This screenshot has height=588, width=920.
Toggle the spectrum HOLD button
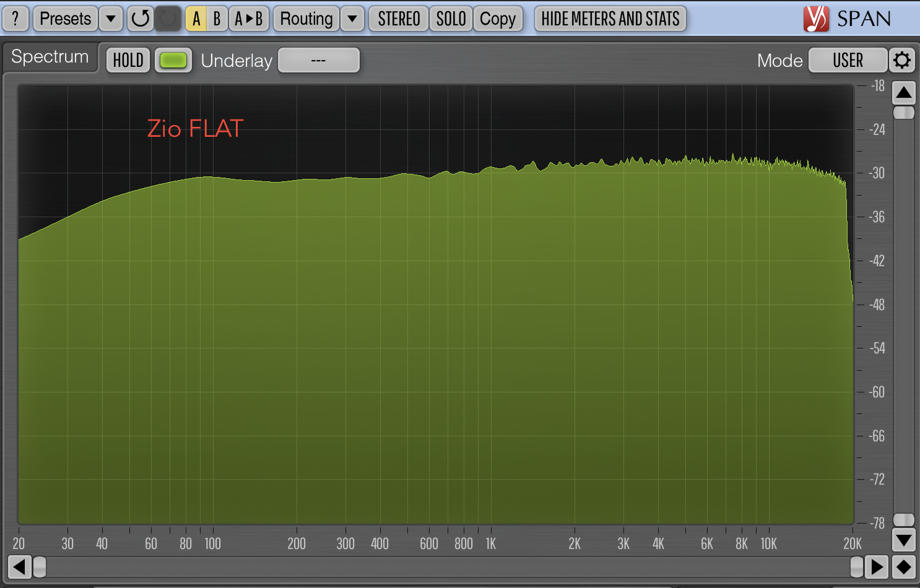pyautogui.click(x=128, y=60)
